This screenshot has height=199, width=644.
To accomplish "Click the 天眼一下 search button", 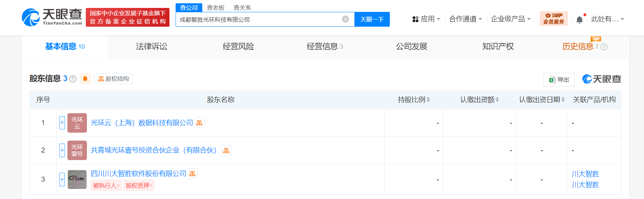I will (x=372, y=19).
